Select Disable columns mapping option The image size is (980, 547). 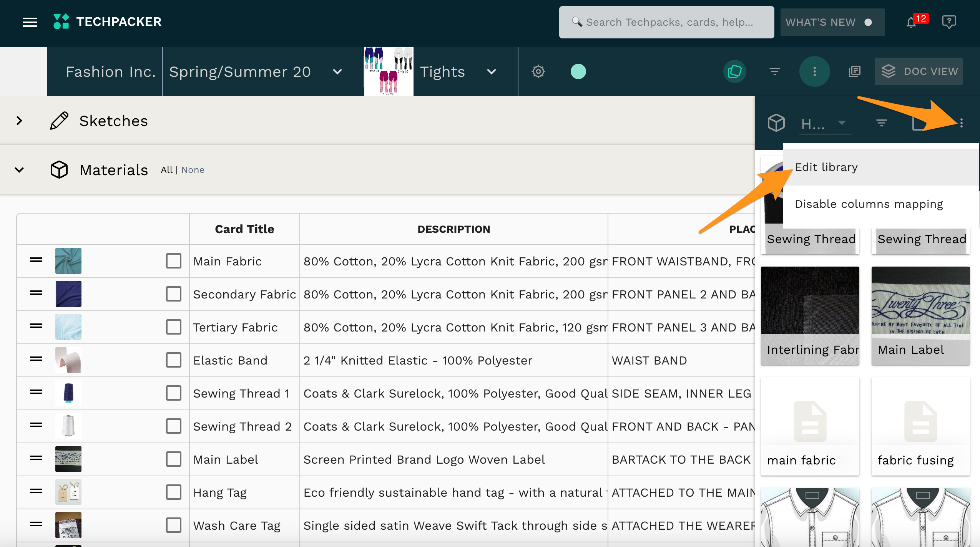pyautogui.click(x=869, y=204)
